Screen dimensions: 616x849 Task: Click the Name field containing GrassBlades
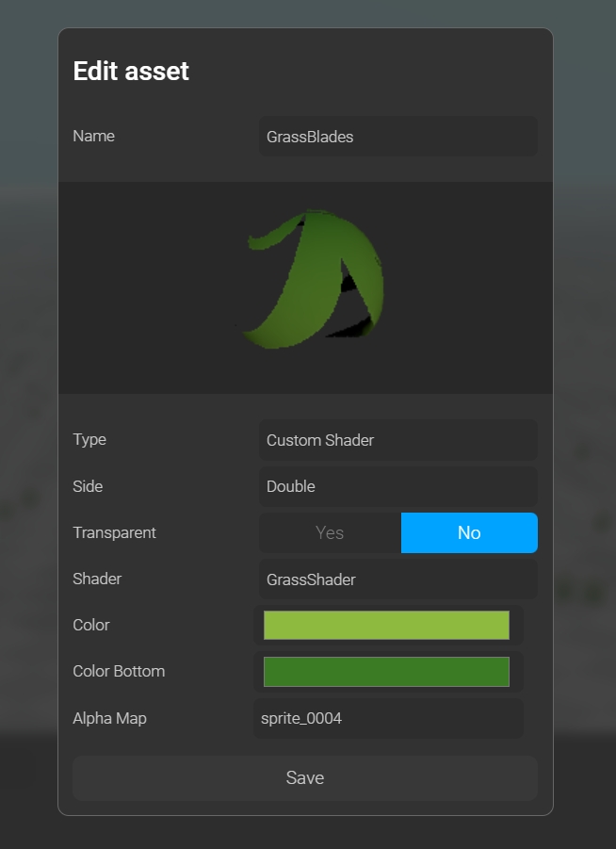pyautogui.click(x=397, y=137)
